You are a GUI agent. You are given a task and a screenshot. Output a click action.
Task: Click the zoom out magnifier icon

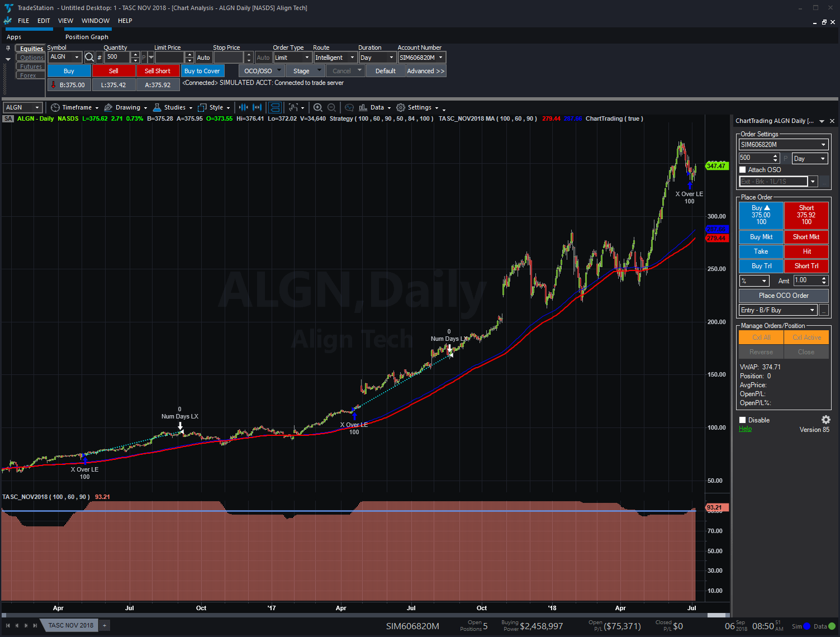point(331,107)
